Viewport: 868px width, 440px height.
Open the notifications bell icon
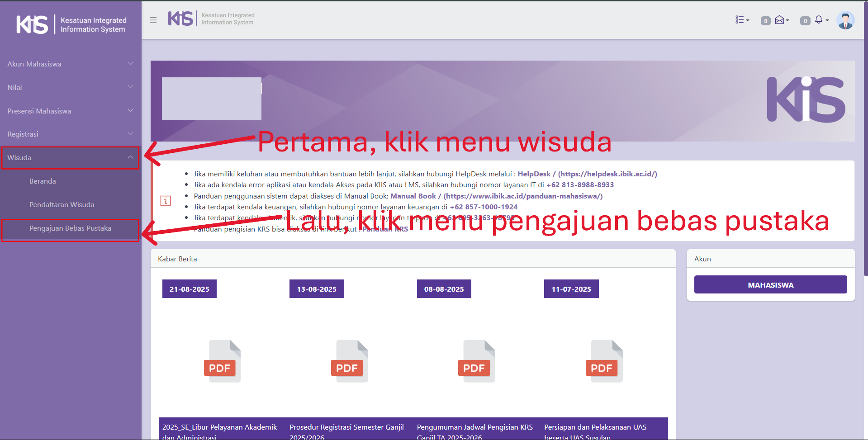(819, 20)
